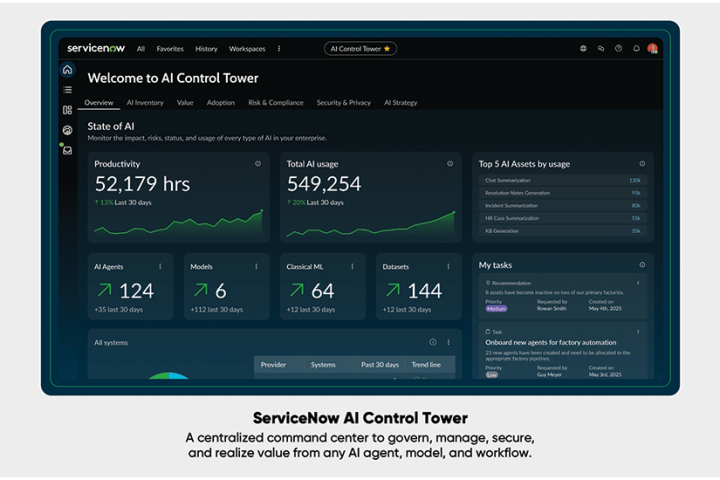
Task: Select Incident Summarization asset row
Action: point(563,205)
